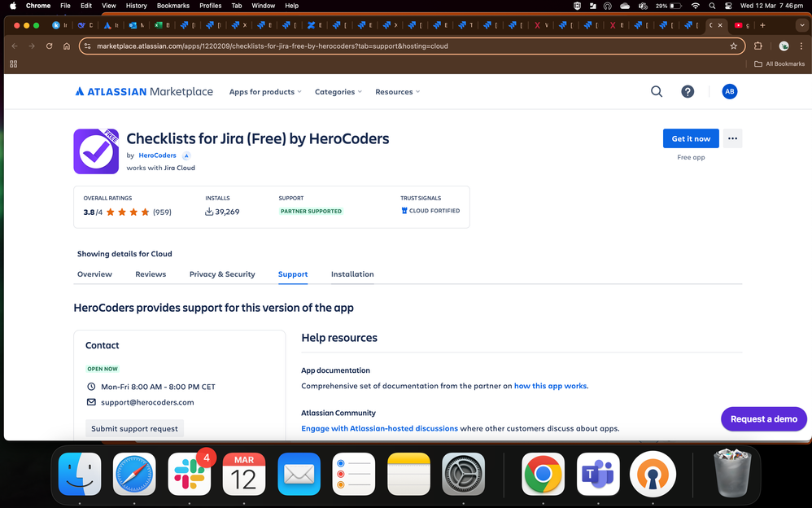Click the Partner Supported badge

point(311,212)
